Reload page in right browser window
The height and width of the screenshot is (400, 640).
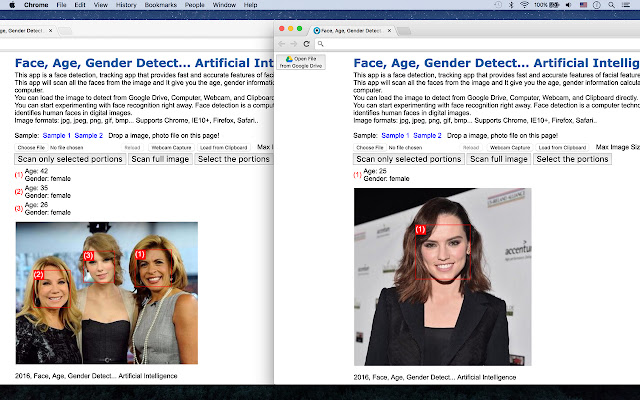[x=307, y=44]
